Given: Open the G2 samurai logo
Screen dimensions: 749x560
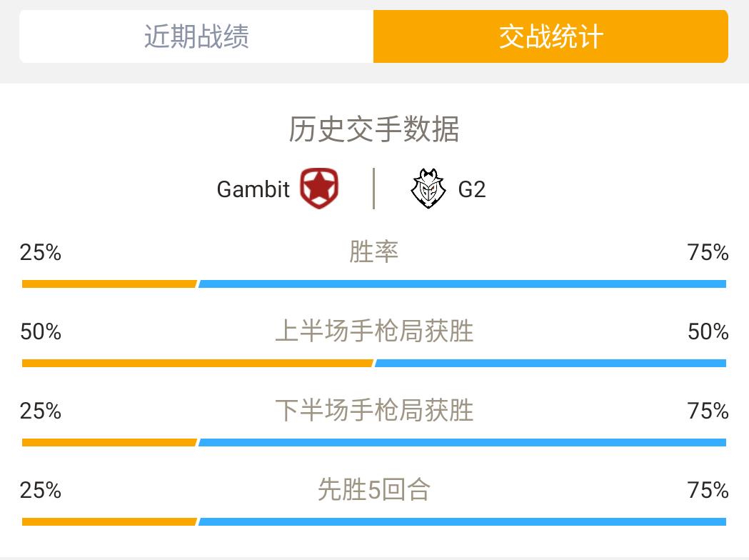Looking at the screenshot, I should coord(428,189).
